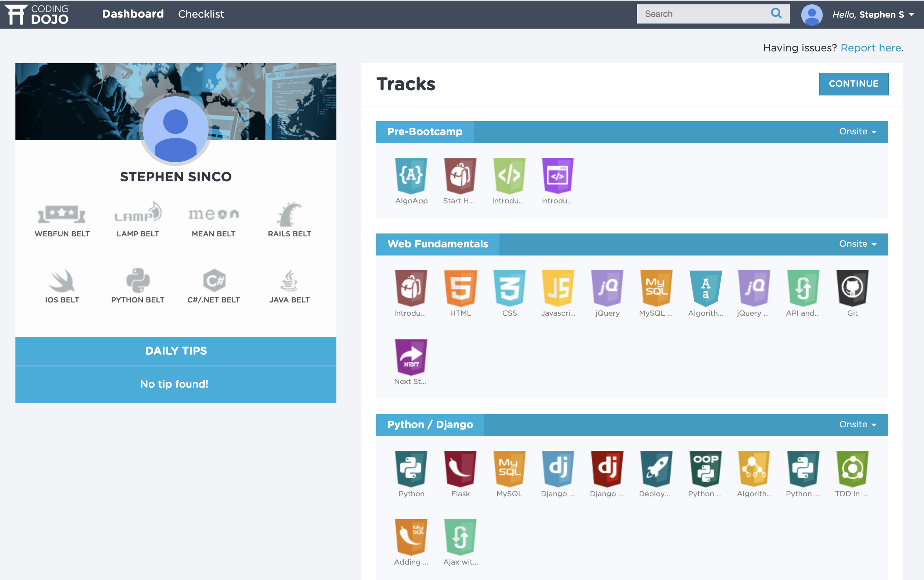Follow the Report here link
The image size is (924, 580).
click(x=871, y=48)
